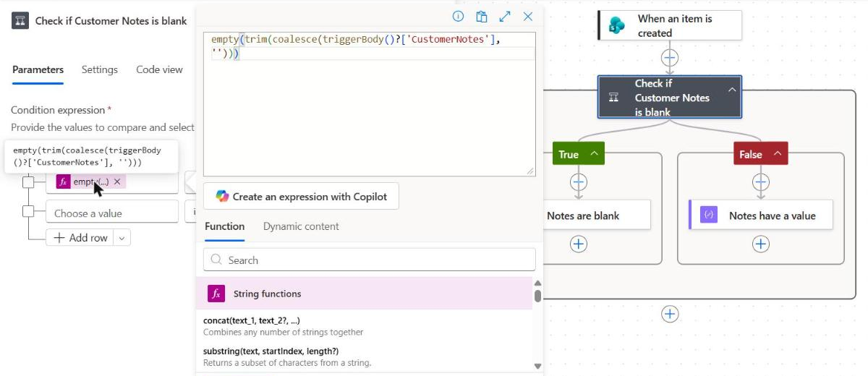Click the compose icon on Notes have a value
The height and width of the screenshot is (376, 868).
coord(709,215)
